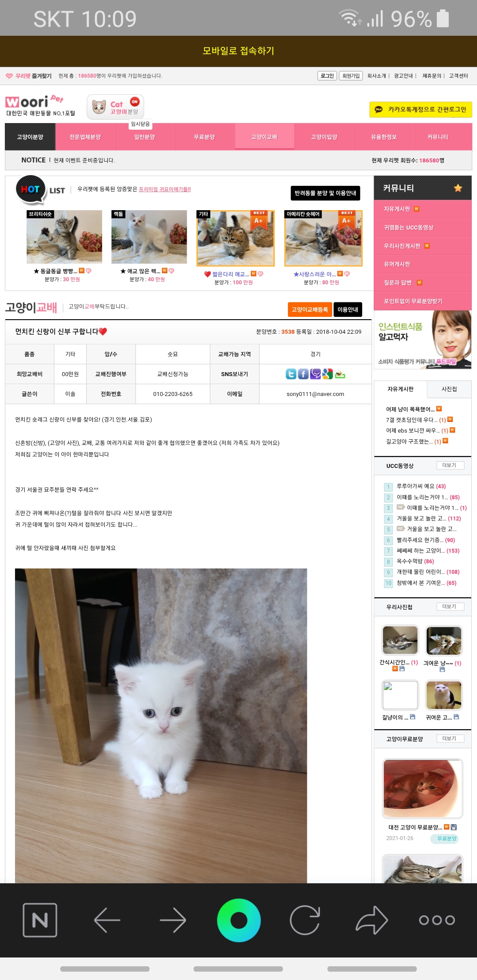The height and width of the screenshot is (980, 477).
Task: Click the 로그인 button
Action: point(327,76)
